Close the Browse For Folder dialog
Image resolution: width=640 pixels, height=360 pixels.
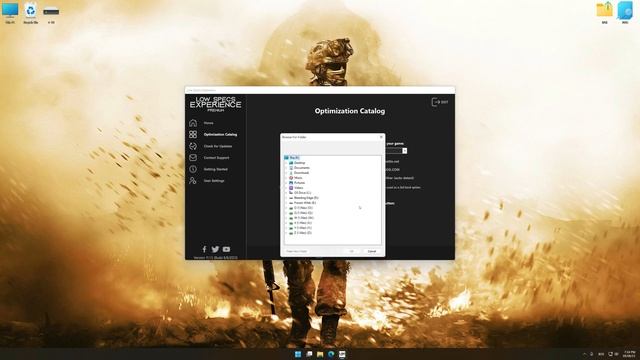(x=381, y=137)
